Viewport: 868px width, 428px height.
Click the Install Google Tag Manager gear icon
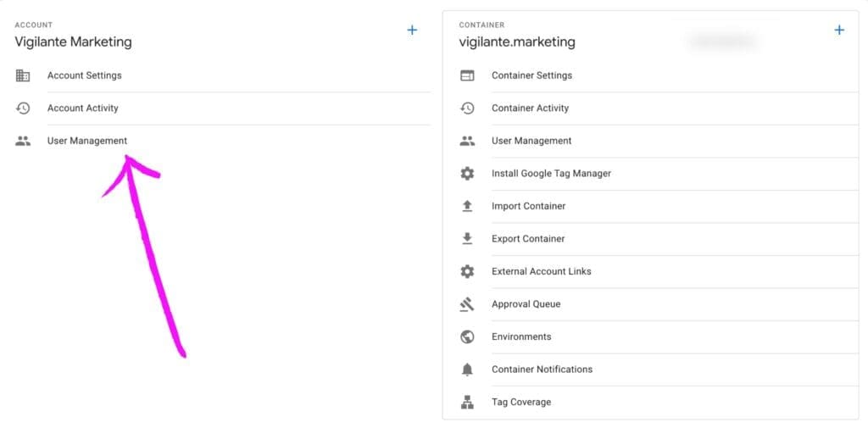coord(467,174)
